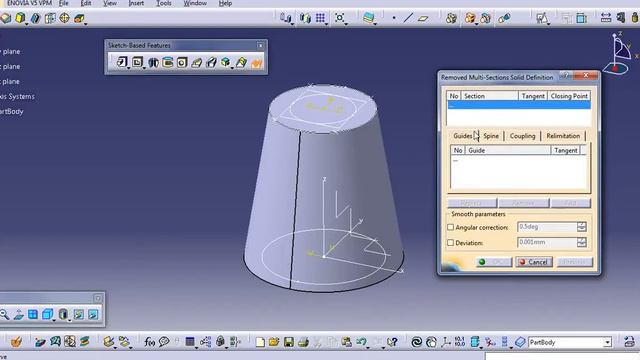The height and width of the screenshot is (360, 640).
Task: Switch to the Guides tab
Action: 463,136
